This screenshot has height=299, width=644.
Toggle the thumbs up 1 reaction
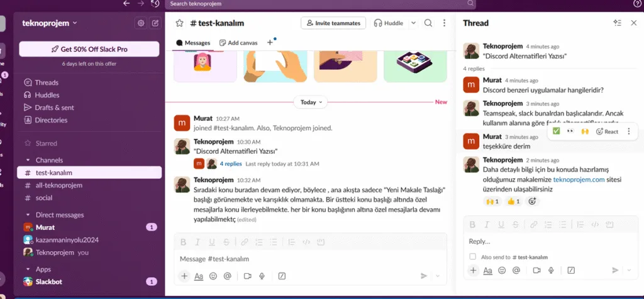[x=513, y=202]
